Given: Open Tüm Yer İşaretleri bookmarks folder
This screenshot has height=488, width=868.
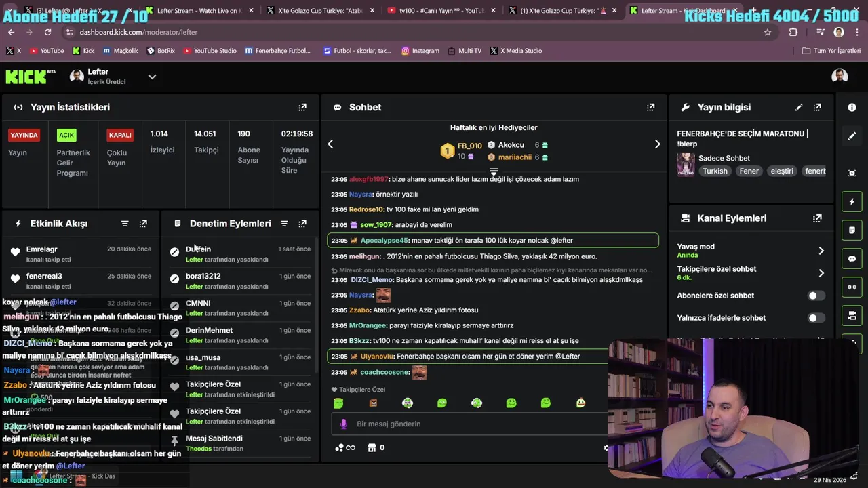Looking at the screenshot, I should [831, 51].
